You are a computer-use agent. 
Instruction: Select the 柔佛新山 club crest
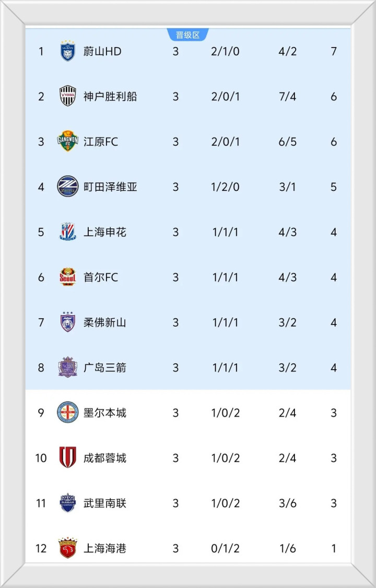[67, 322]
